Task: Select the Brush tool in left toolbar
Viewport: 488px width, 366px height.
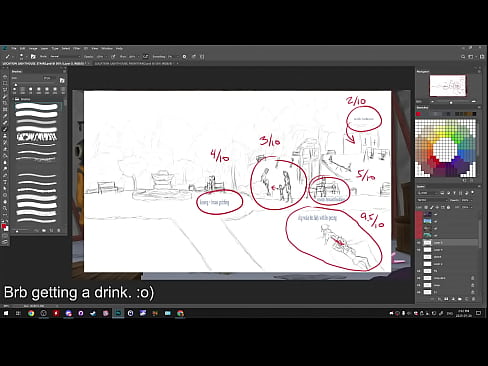Action: click(5, 129)
